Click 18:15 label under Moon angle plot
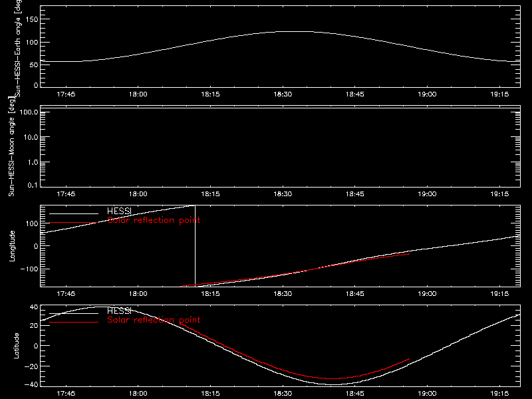The width and height of the screenshot is (532, 399). click(x=210, y=194)
